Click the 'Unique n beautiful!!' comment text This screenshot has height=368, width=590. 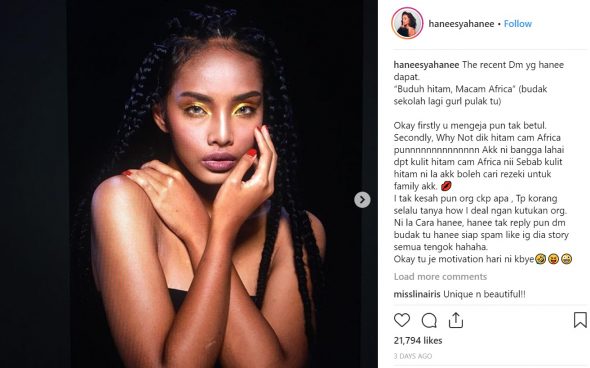[x=484, y=294]
